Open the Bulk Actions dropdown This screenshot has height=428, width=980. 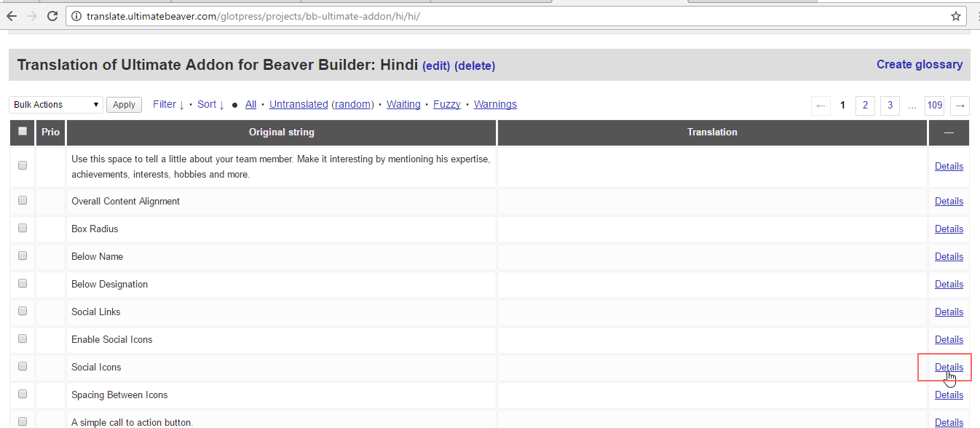point(56,105)
